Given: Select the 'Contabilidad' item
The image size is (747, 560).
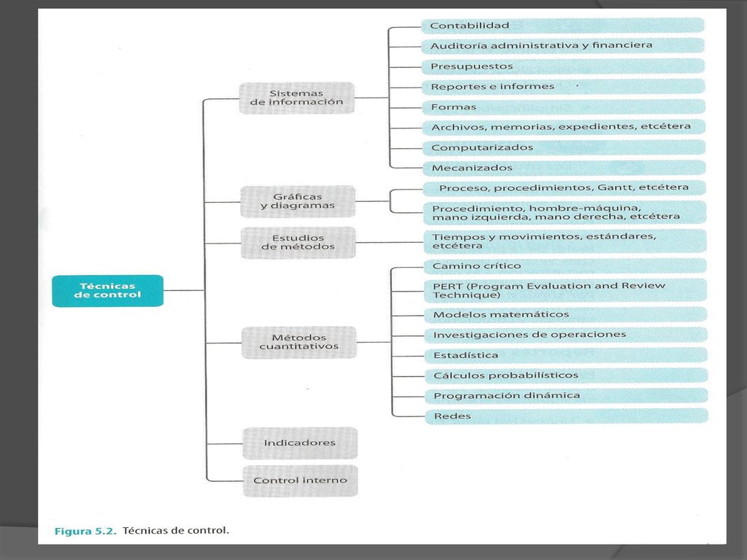Looking at the screenshot, I should (562, 26).
